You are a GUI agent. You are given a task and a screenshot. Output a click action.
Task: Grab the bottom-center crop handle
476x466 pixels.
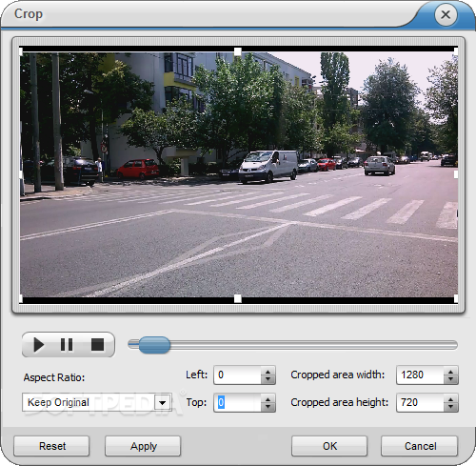[x=238, y=298]
